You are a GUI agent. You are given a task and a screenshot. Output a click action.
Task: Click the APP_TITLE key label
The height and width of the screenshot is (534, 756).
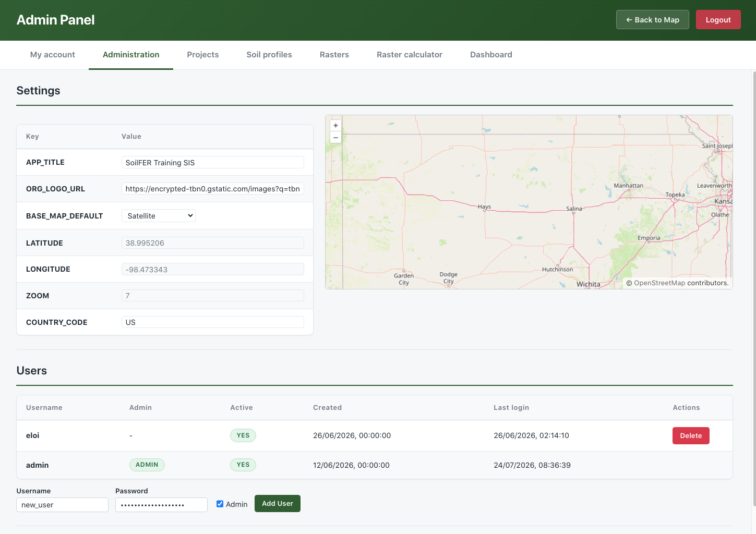click(45, 162)
